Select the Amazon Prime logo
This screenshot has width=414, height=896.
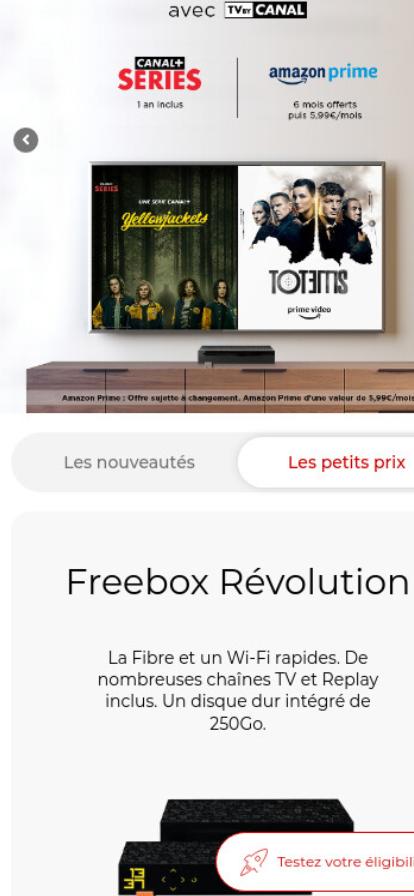click(x=323, y=74)
